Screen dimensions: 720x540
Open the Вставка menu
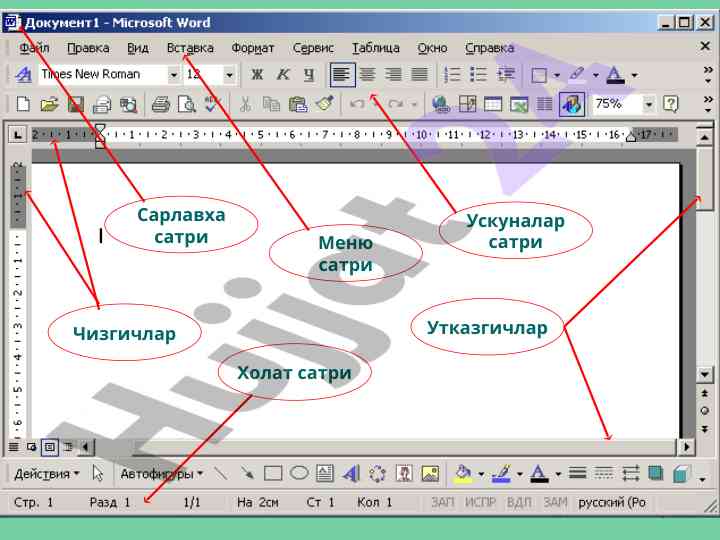tap(190, 48)
